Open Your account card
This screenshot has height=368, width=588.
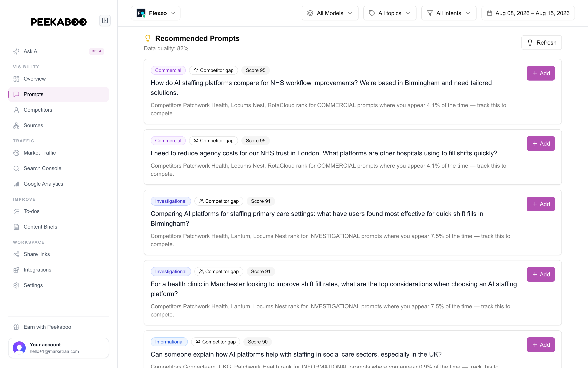click(59, 348)
